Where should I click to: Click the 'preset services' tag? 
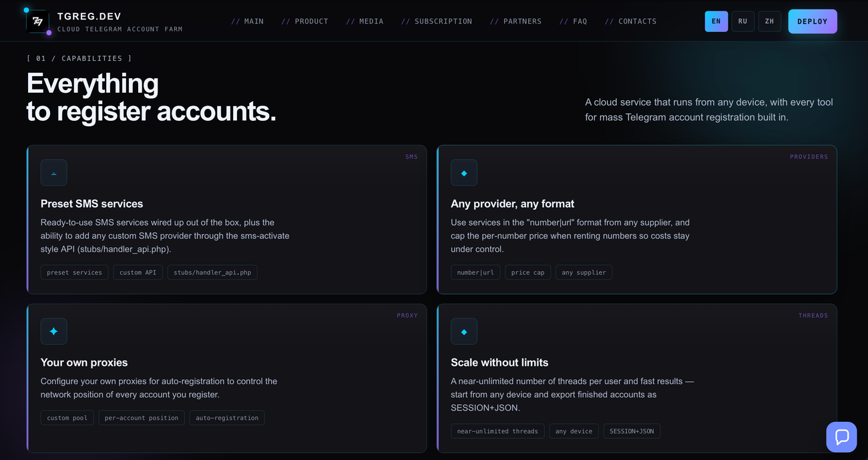click(74, 272)
